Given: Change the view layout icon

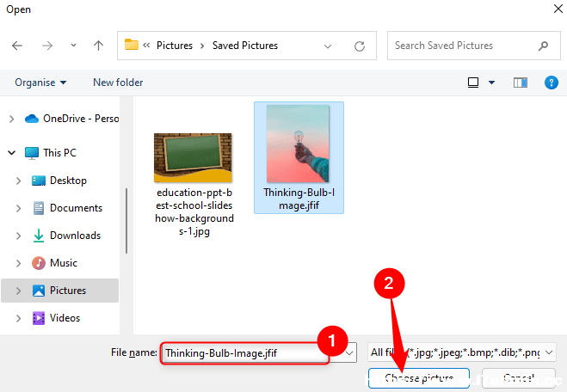Looking at the screenshot, I should point(473,83).
